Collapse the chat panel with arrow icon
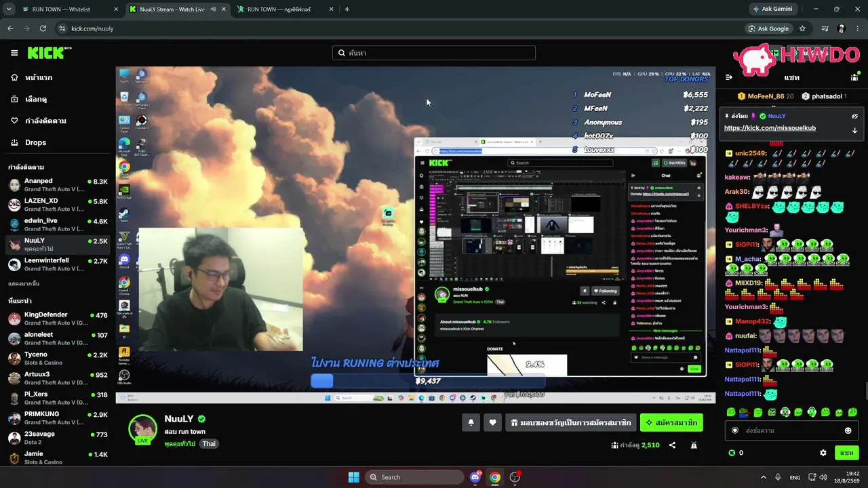The height and width of the screenshot is (488, 868). [729, 77]
